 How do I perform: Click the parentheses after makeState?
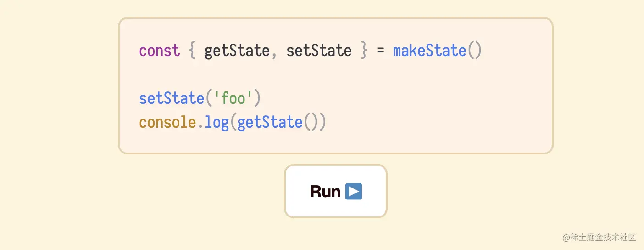pos(474,50)
